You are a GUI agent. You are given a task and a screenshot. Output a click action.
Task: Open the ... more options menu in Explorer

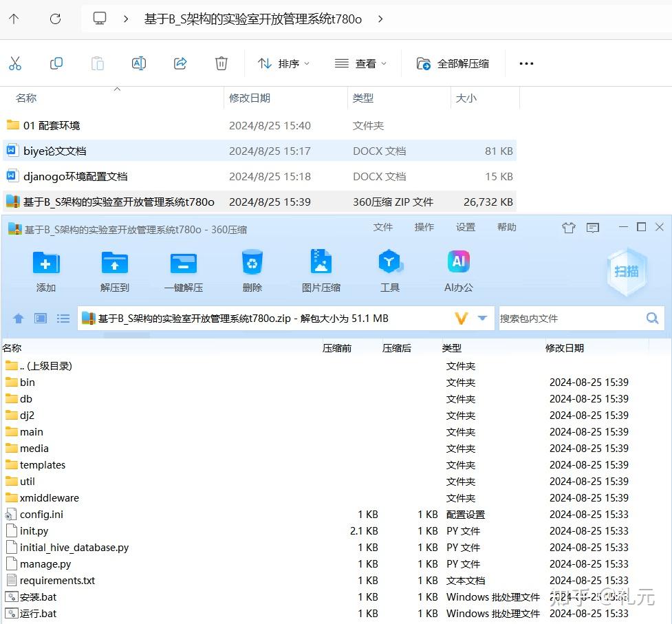(x=526, y=63)
